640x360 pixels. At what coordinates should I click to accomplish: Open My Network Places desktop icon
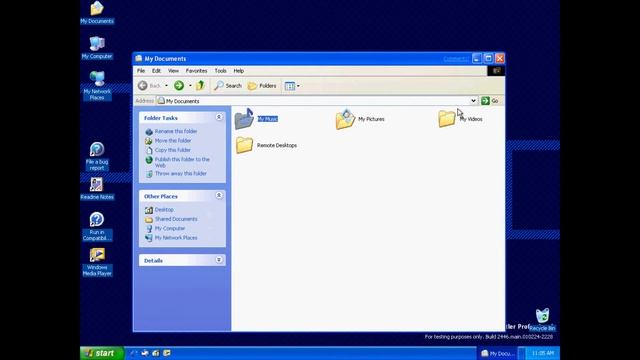pos(97,85)
